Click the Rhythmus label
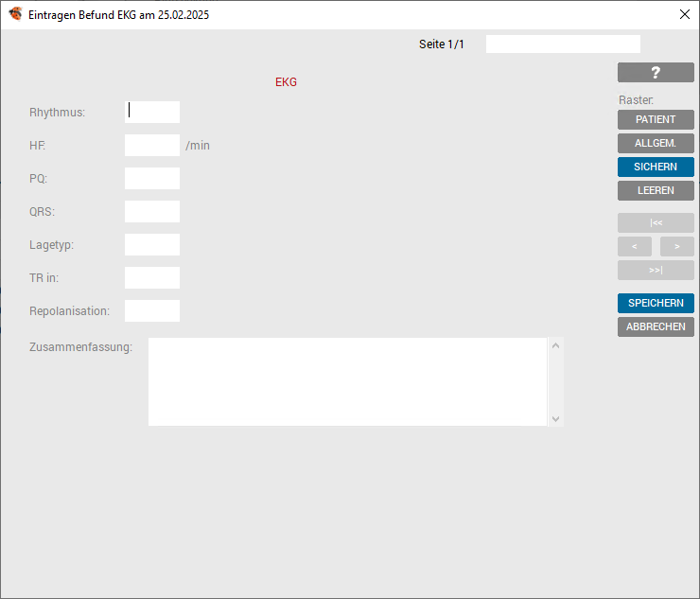 pos(57,112)
